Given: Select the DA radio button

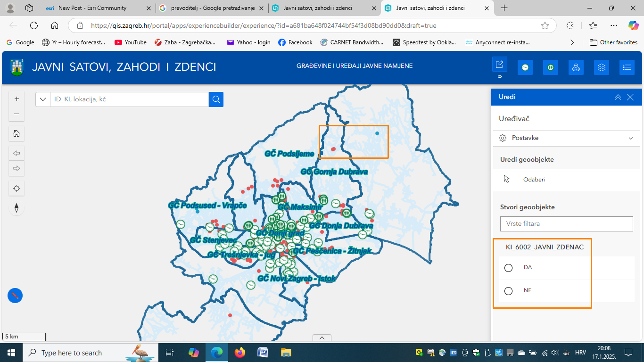Looking at the screenshot, I should pyautogui.click(x=508, y=267).
